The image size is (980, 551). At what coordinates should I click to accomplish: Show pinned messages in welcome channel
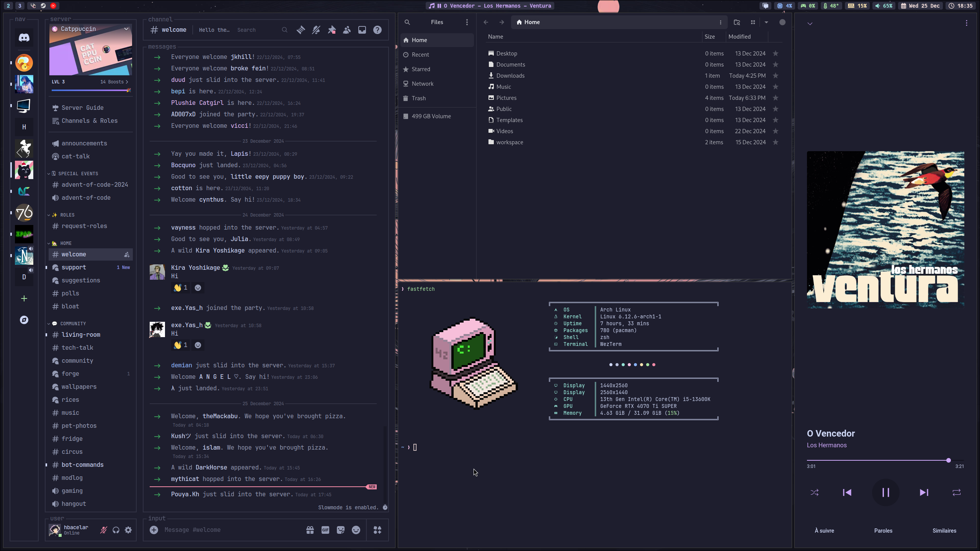pyautogui.click(x=332, y=30)
